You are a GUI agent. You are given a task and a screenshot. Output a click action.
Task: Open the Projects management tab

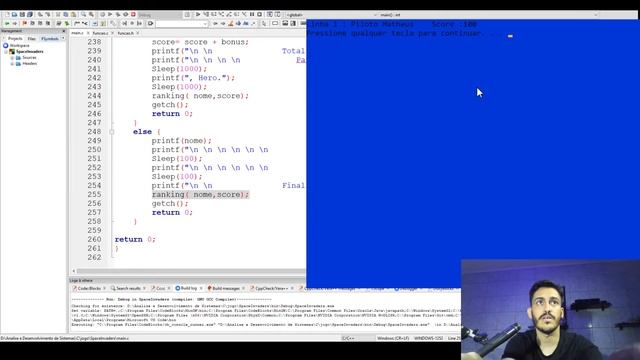(x=16, y=38)
